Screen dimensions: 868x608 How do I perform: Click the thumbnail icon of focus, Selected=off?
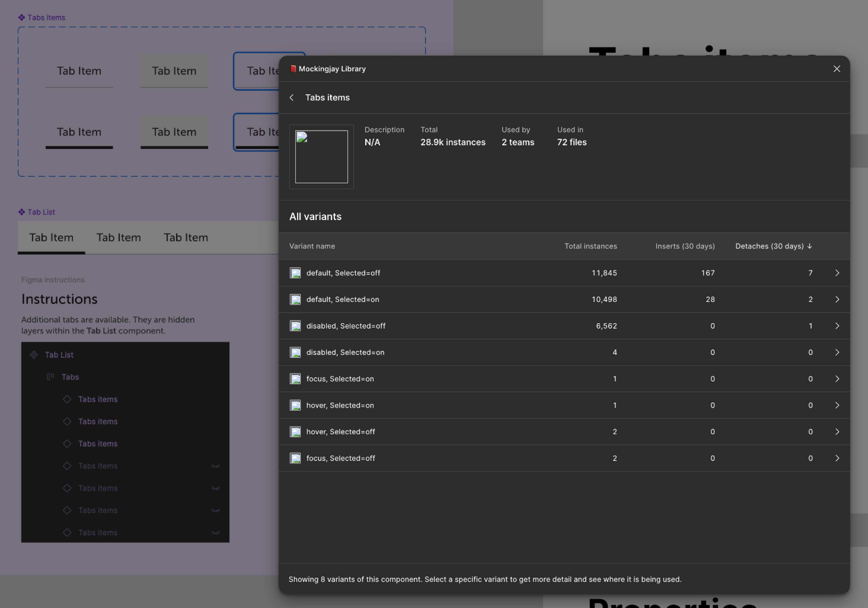[x=295, y=458]
